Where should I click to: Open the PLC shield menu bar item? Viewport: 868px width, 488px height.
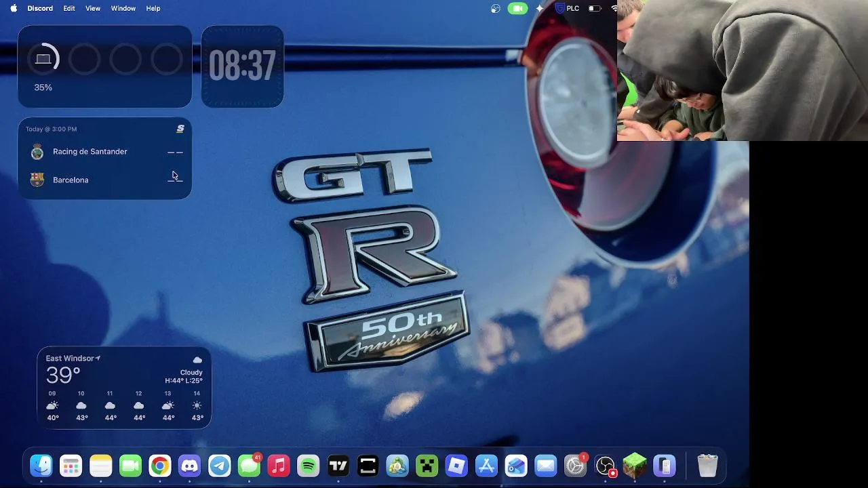tap(567, 8)
